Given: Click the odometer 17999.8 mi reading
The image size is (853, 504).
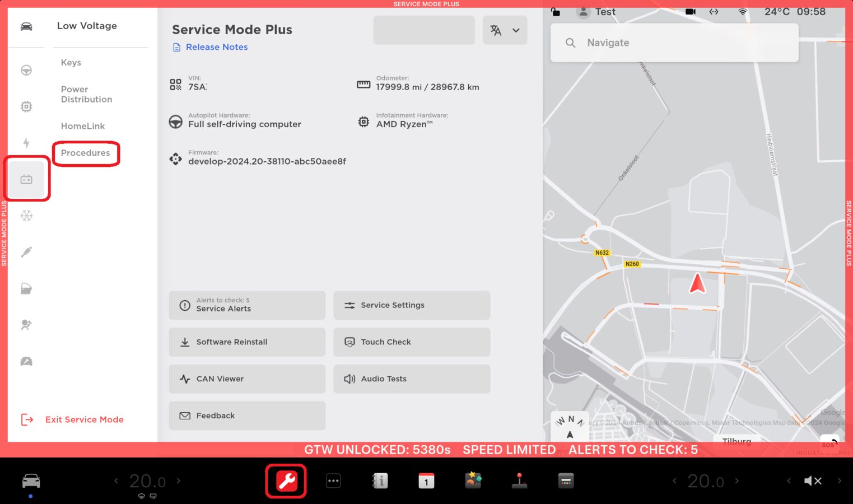Looking at the screenshot, I should [x=427, y=87].
